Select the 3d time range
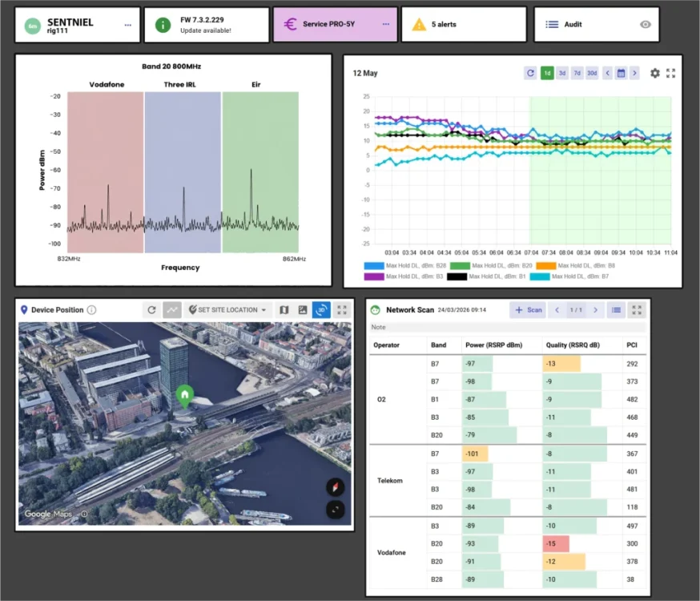The width and height of the screenshot is (700, 601). click(x=562, y=73)
